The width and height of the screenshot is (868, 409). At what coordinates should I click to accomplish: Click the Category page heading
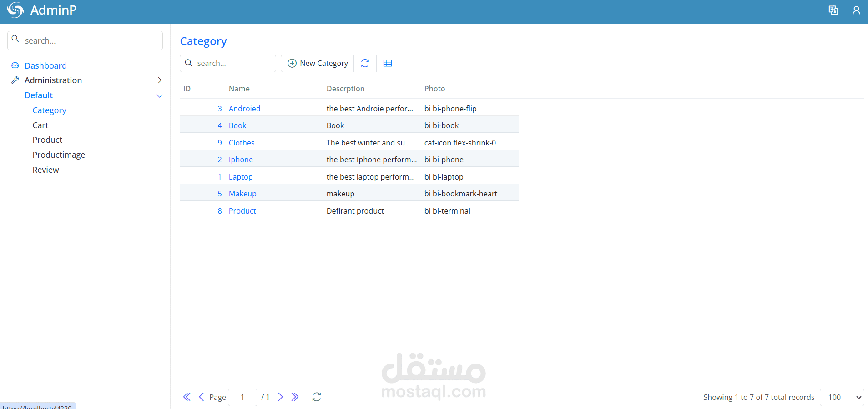203,41
